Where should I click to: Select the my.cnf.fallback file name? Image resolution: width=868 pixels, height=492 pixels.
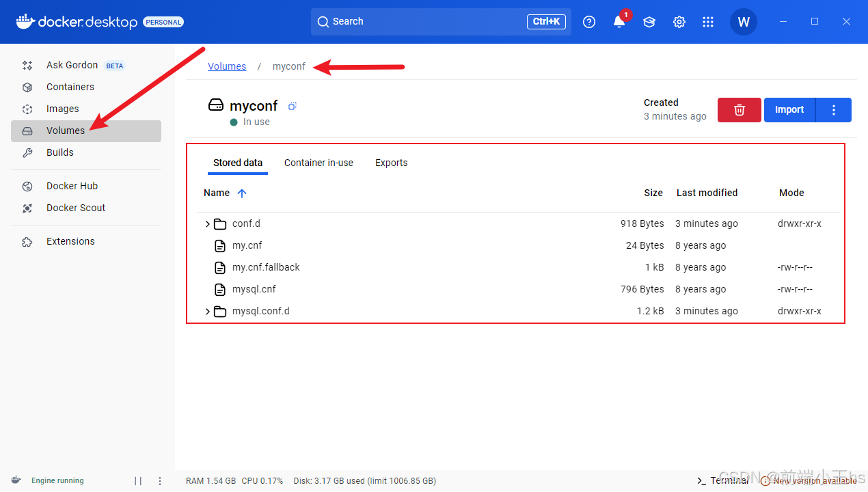266,268
